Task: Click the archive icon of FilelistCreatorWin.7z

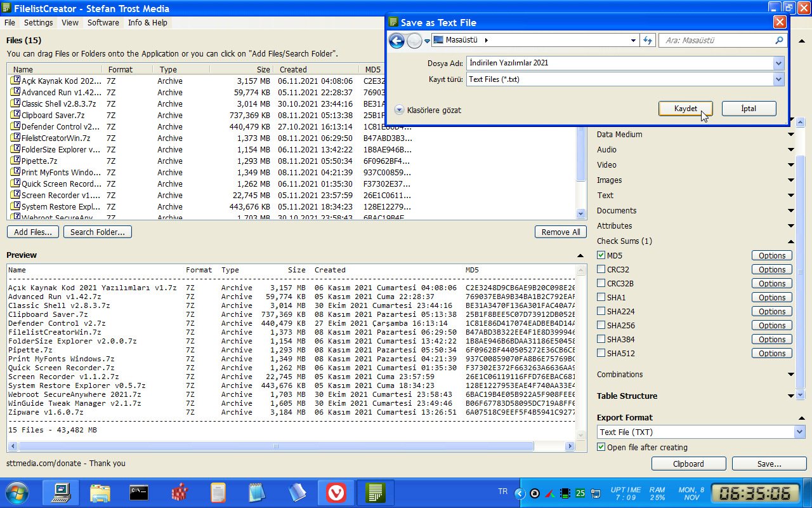Action: click(16, 138)
